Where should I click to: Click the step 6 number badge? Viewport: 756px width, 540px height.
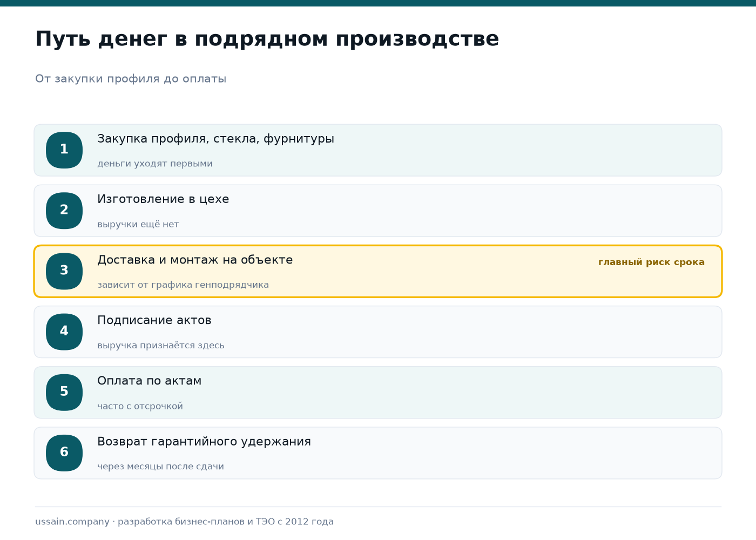click(x=64, y=453)
